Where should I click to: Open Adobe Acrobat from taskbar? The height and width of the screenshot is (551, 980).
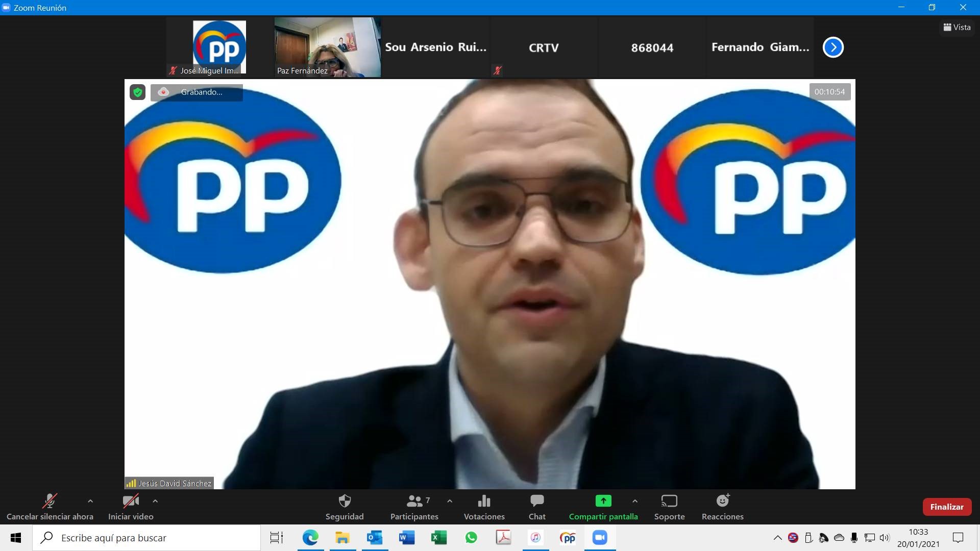pos(504,538)
